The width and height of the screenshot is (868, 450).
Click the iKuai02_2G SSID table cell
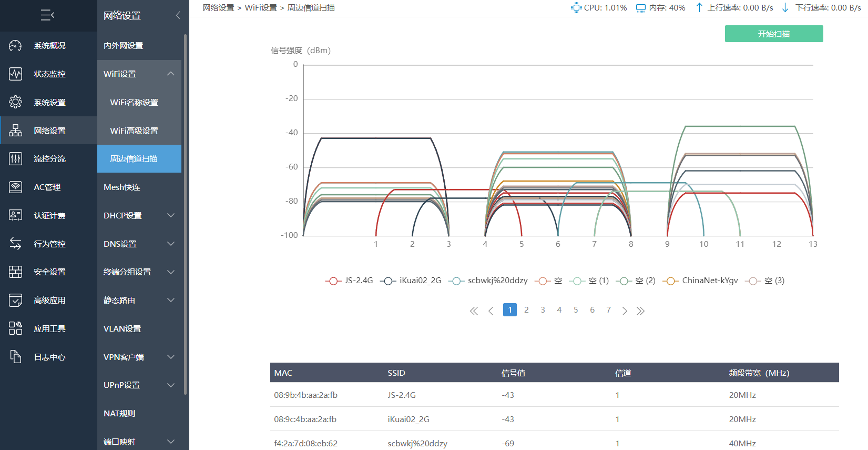click(x=409, y=419)
